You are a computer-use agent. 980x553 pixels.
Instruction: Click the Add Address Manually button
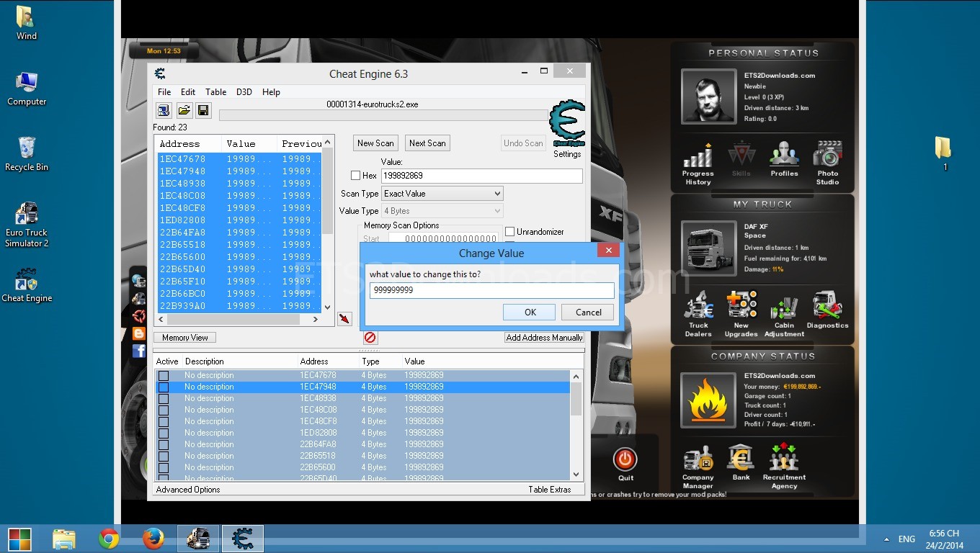[x=544, y=337]
